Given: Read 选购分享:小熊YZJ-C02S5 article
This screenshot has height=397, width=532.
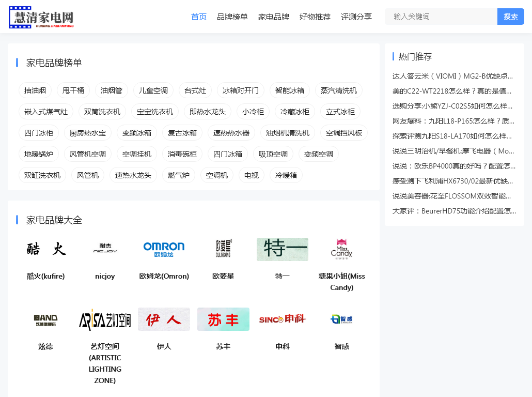Looking at the screenshot, I should tap(452, 106).
